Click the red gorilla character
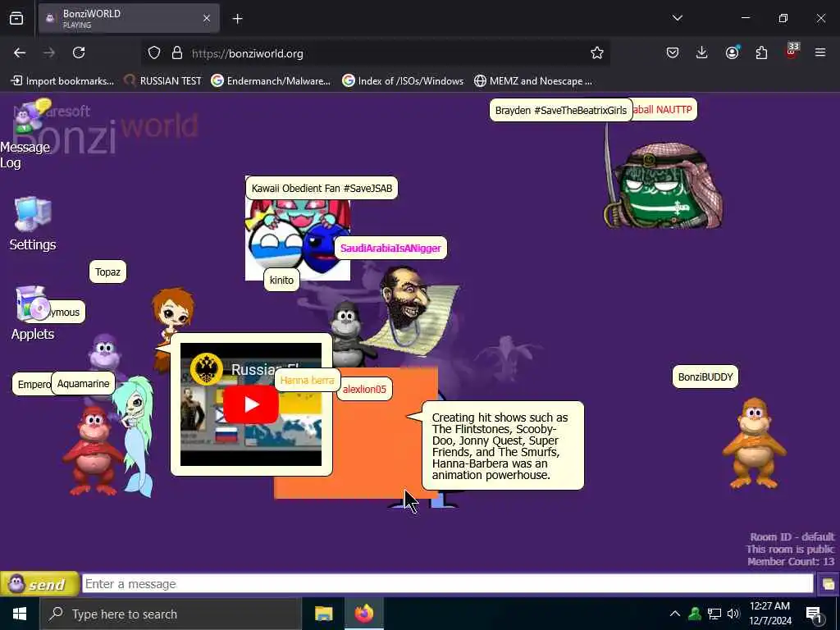This screenshot has width=840, height=630. 92,450
